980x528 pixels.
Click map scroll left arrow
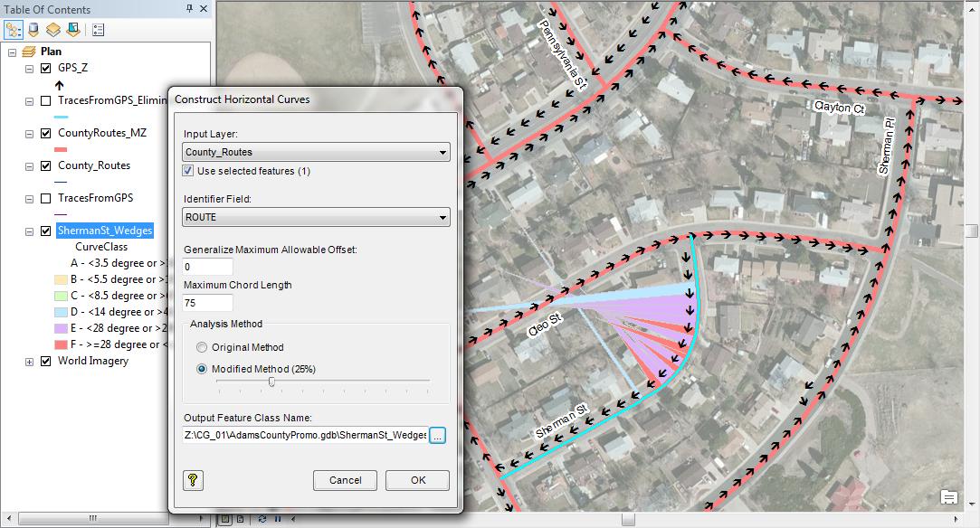click(293, 519)
